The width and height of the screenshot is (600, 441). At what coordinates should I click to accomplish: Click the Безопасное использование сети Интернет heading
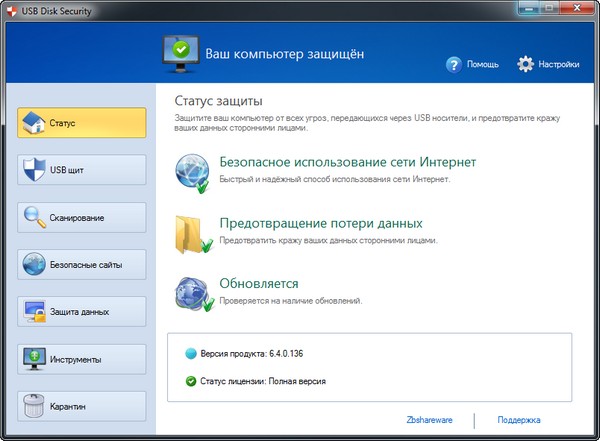pyautogui.click(x=347, y=162)
